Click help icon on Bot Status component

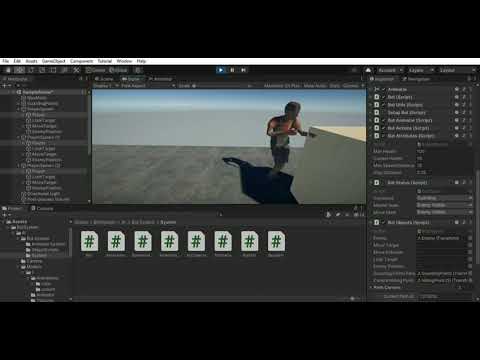tap(457, 182)
